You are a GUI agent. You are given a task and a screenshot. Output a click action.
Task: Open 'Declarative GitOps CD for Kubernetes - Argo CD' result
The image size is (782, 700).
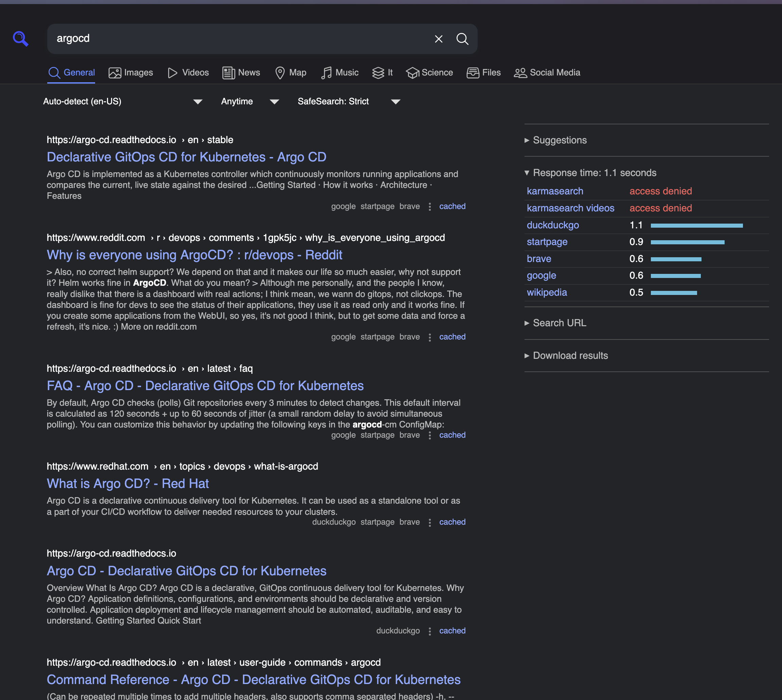(x=186, y=157)
